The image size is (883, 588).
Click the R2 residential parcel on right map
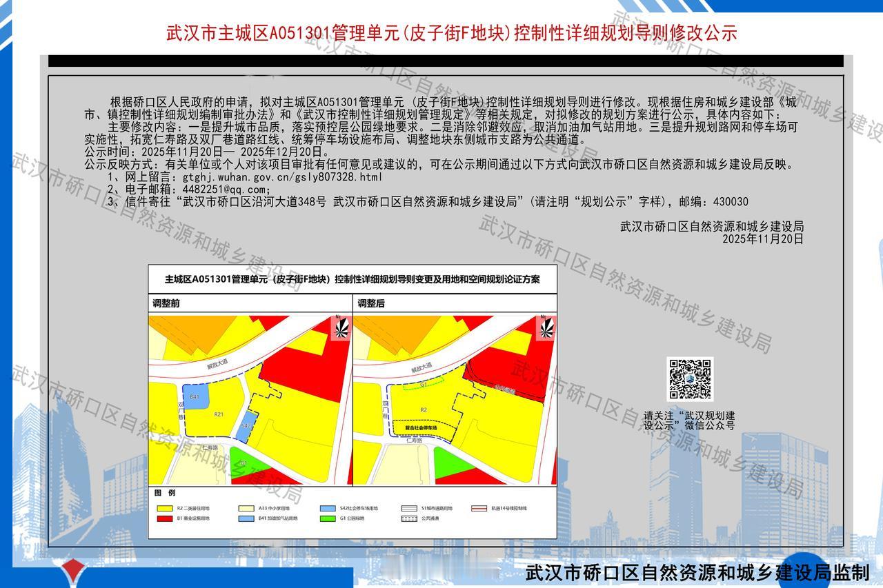pos(424,409)
